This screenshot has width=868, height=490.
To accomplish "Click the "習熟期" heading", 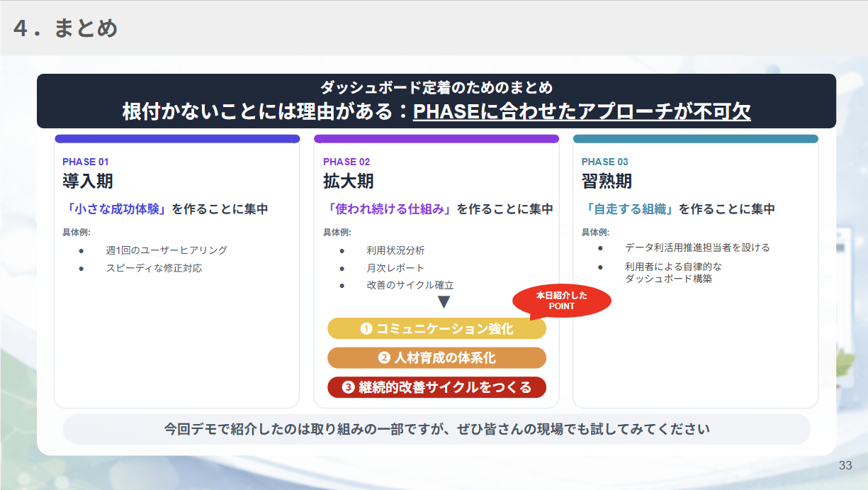I will (607, 182).
